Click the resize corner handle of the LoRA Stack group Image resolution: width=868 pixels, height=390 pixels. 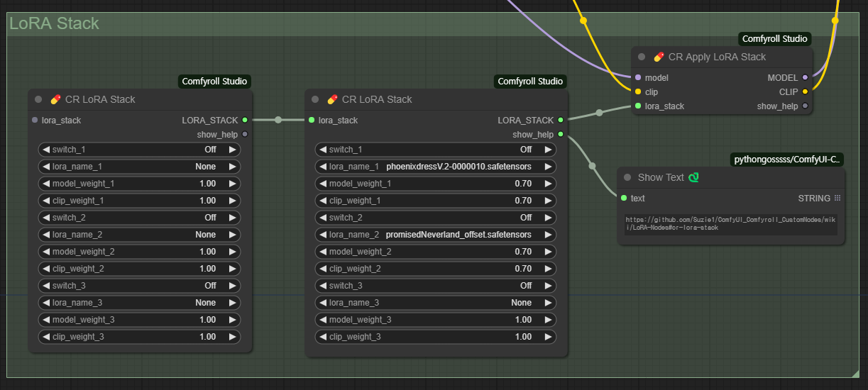click(855, 372)
